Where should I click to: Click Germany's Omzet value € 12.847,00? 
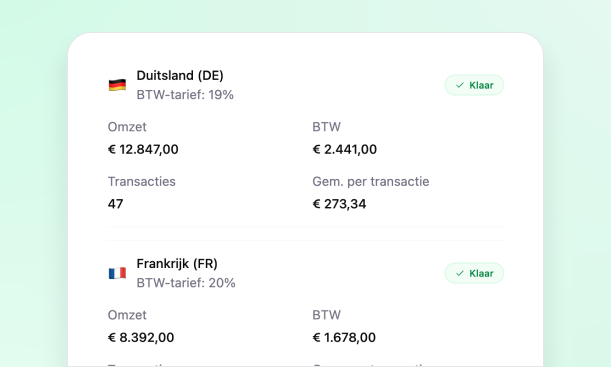[143, 149]
